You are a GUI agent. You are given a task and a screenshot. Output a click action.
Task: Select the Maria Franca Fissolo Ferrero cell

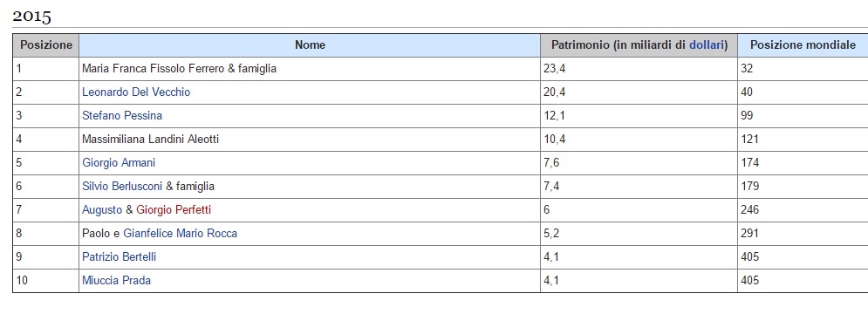[310, 69]
